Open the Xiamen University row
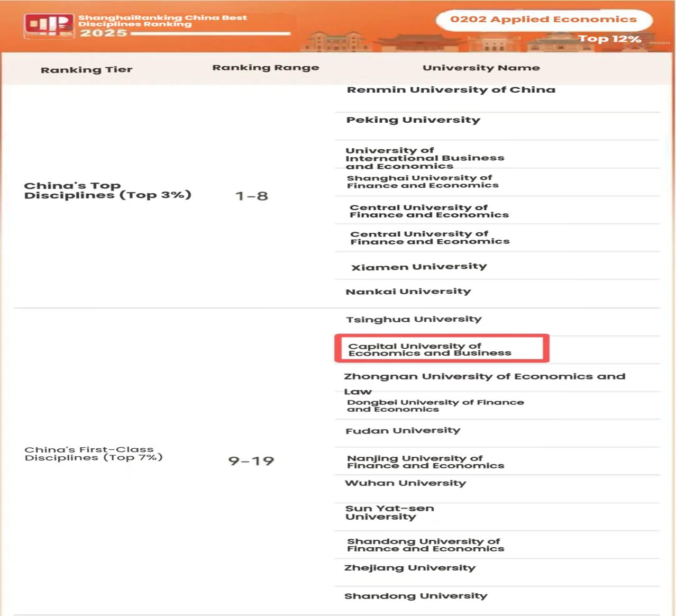 (x=419, y=267)
